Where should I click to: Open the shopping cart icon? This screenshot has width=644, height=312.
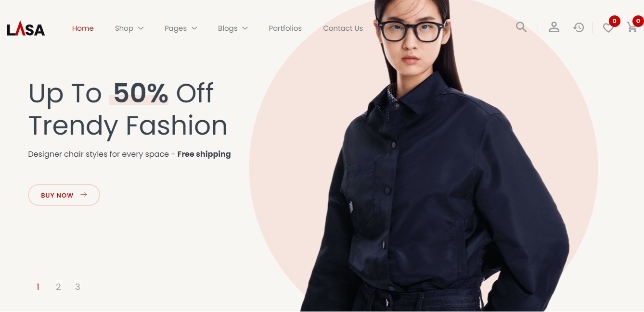[x=632, y=28]
